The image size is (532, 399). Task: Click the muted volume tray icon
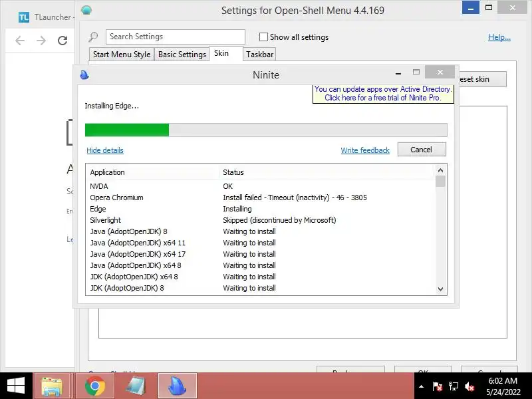[x=469, y=386]
